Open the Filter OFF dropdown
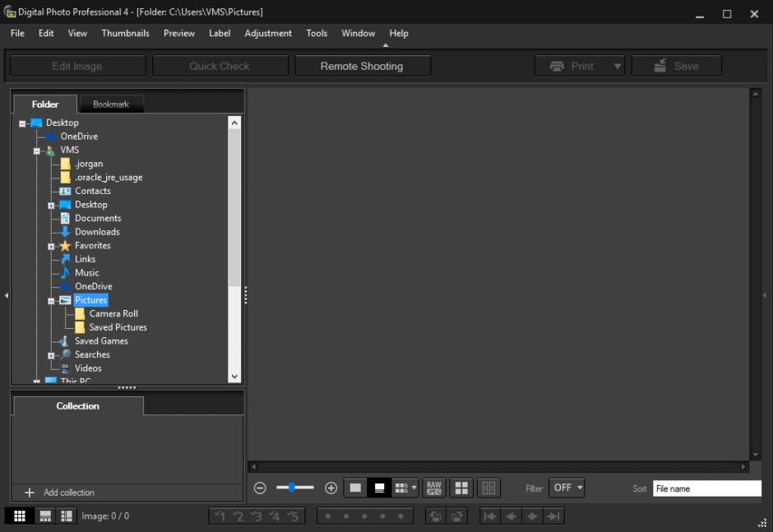Image resolution: width=773 pixels, height=532 pixels. [567, 488]
